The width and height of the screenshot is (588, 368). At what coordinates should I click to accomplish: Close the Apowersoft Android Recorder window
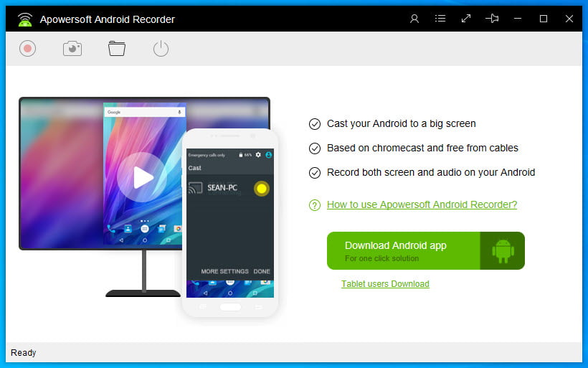tap(569, 19)
